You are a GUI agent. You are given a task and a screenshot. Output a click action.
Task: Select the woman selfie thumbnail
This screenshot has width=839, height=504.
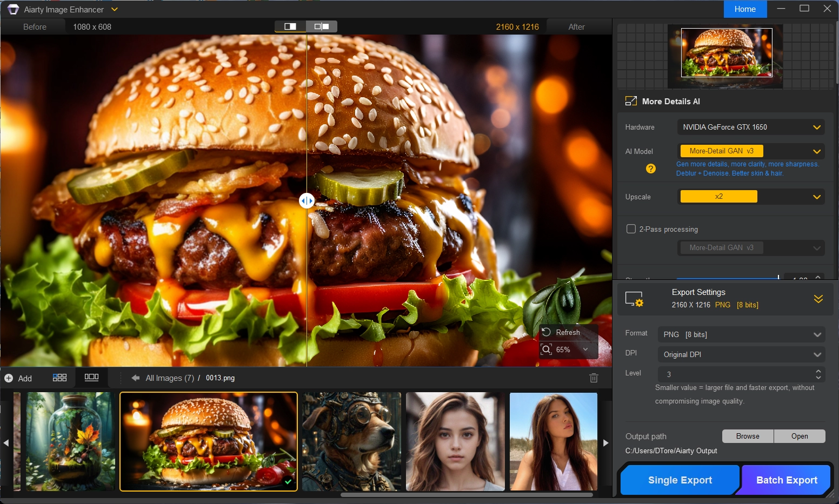tap(554, 441)
